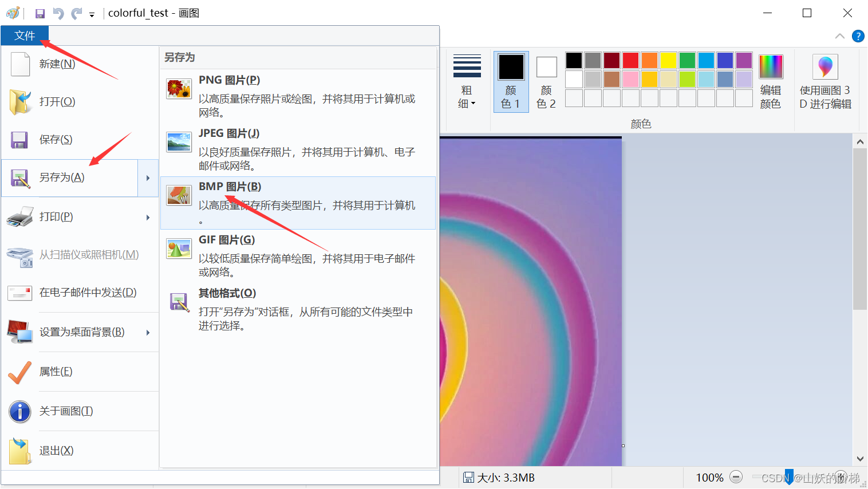Click the PNG flower thumbnail icon
The image size is (868, 489).
(179, 89)
